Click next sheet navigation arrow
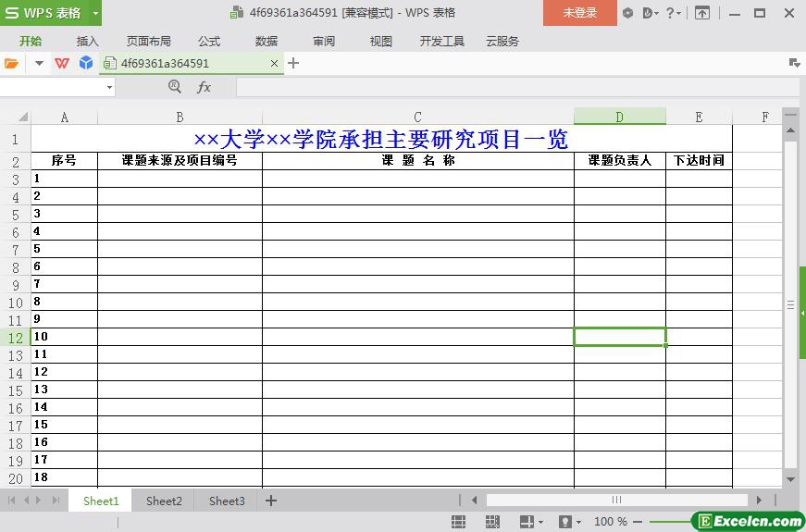The height and width of the screenshot is (532, 806). [39, 501]
